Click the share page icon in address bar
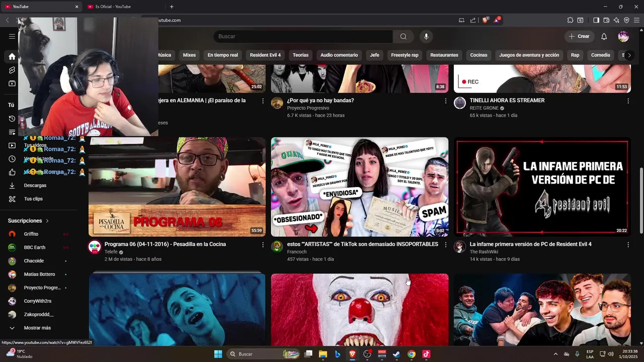The height and width of the screenshot is (362, 644). [473, 20]
